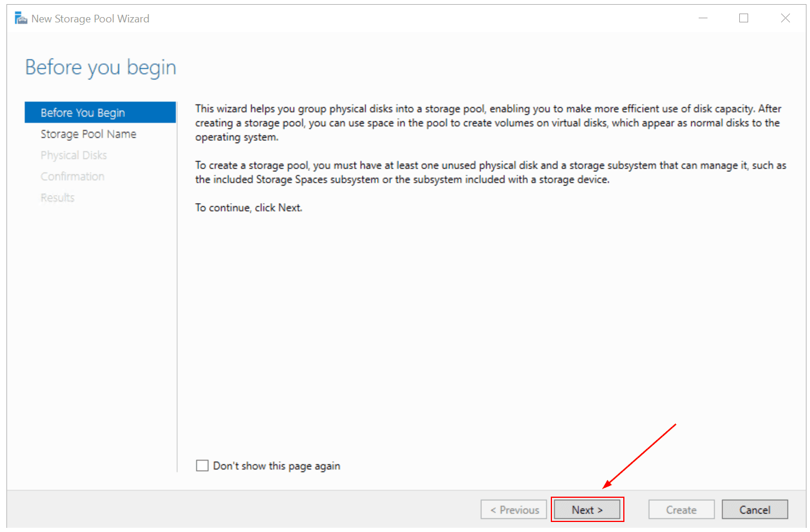Screen dimensions: 810x532
Task: Go to the Storage Pool Name step
Action: [88, 134]
